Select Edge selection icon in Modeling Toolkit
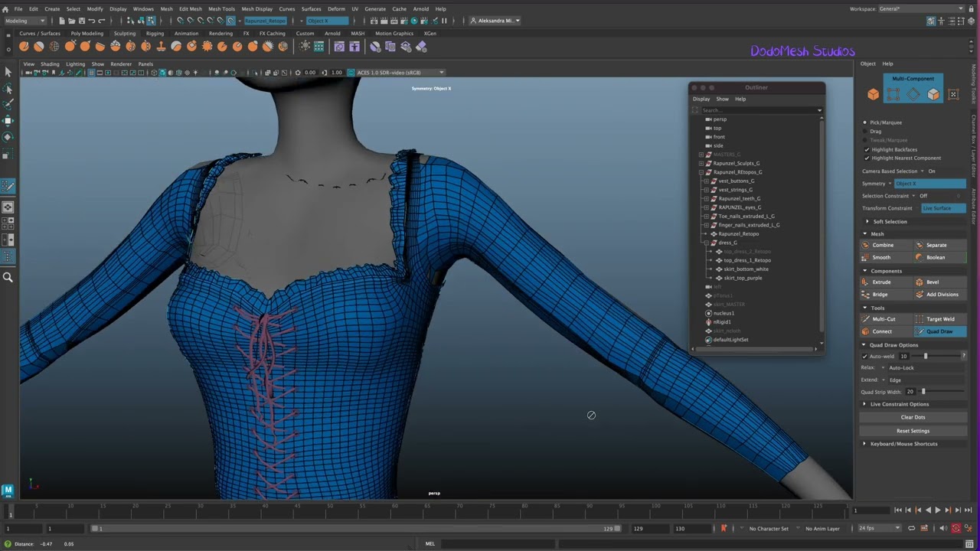The height and width of the screenshot is (551, 980). point(913,94)
